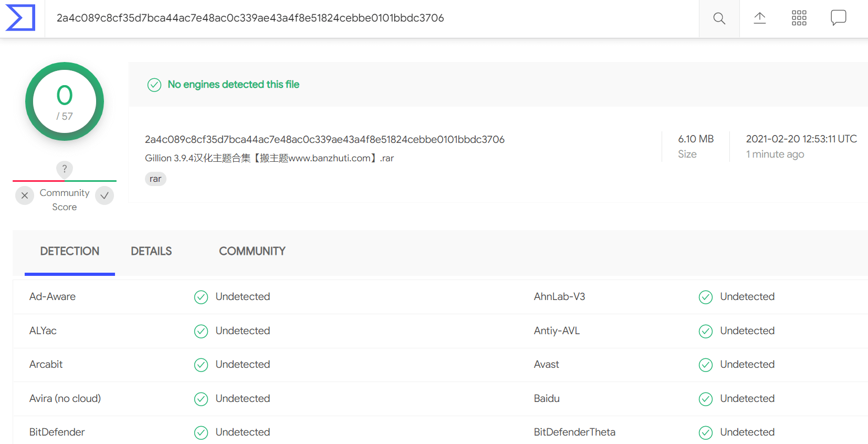Vote harmless with the check community button
Viewport: 868px width, 444px height.
coord(104,195)
